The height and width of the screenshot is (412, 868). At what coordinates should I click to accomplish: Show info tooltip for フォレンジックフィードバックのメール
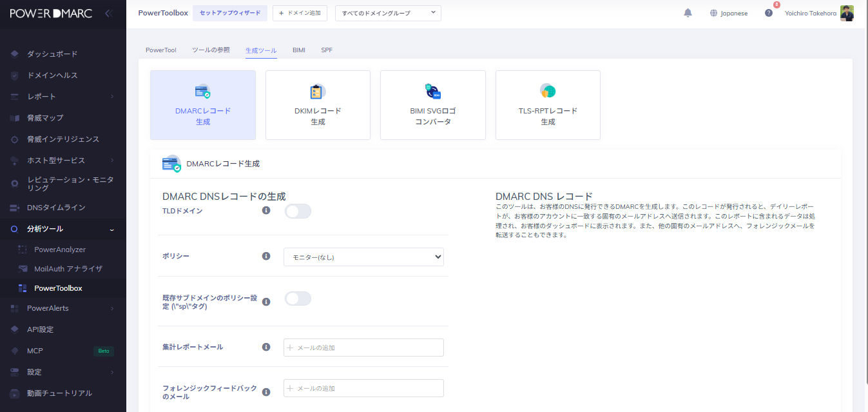266,391
